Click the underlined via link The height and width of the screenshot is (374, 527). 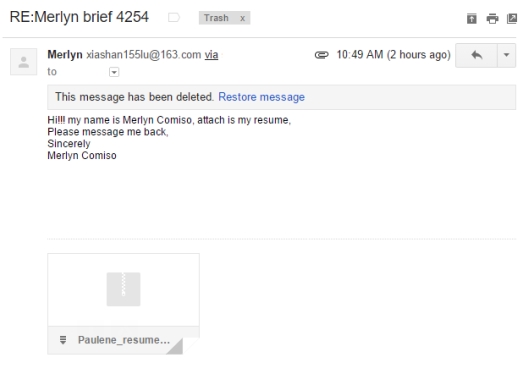click(211, 54)
